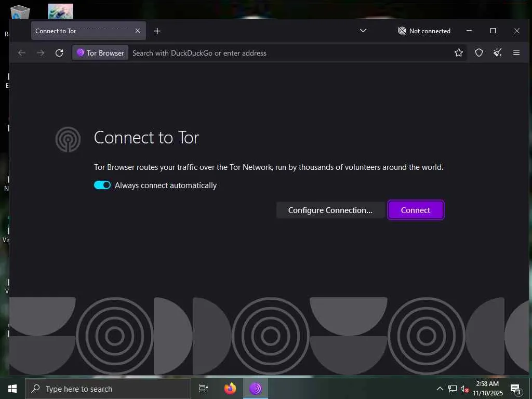Click the Tor Browser identity badge
Image resolution: width=532 pixels, height=399 pixels.
point(100,53)
